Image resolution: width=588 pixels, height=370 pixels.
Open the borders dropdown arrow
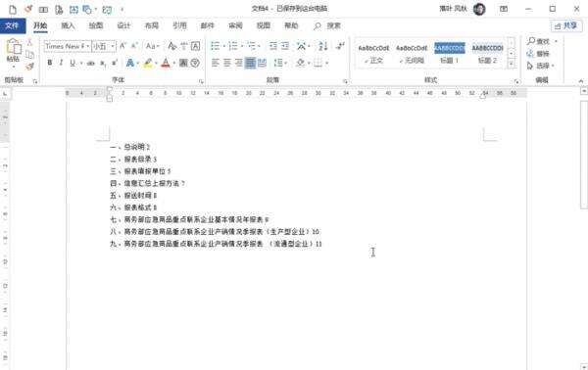327,63
